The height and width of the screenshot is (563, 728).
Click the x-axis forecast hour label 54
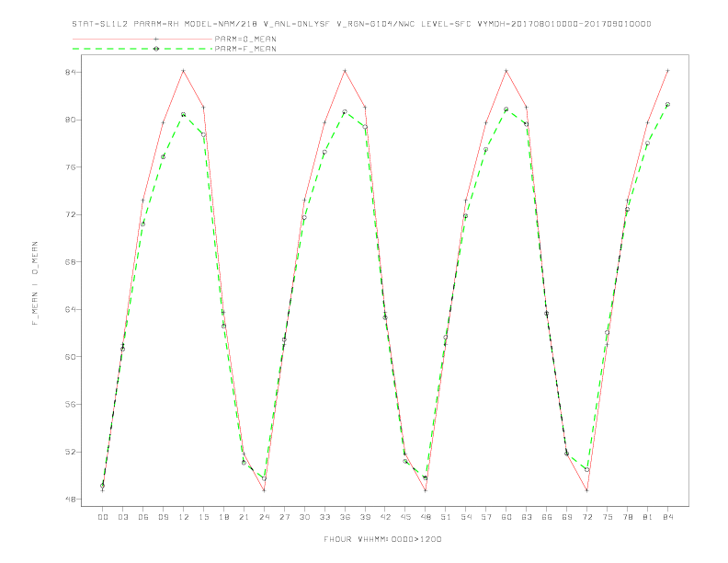click(x=466, y=517)
